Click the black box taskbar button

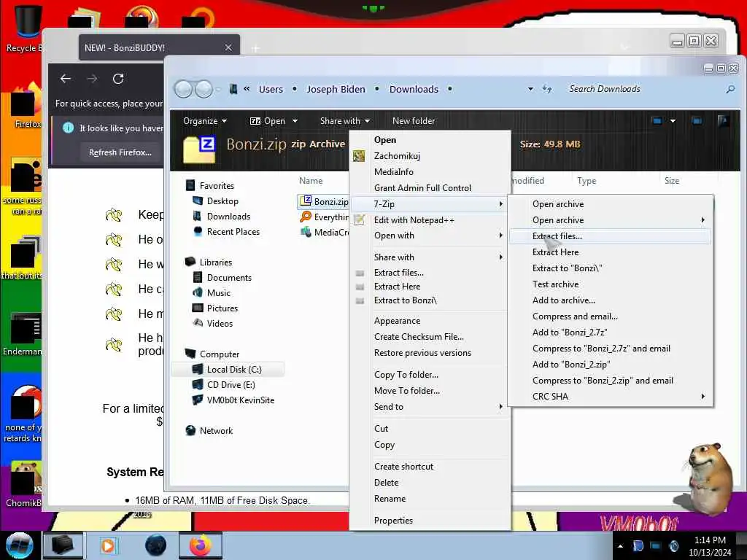tap(63, 545)
